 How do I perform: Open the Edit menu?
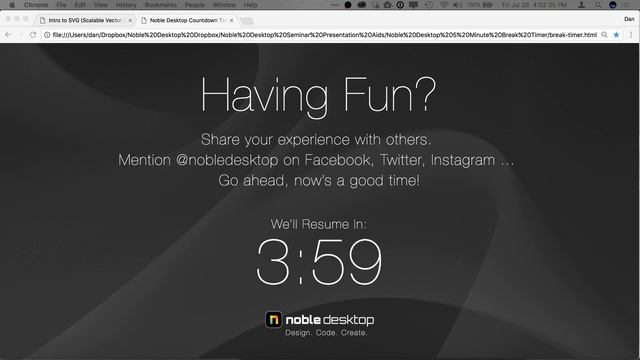click(80, 5)
